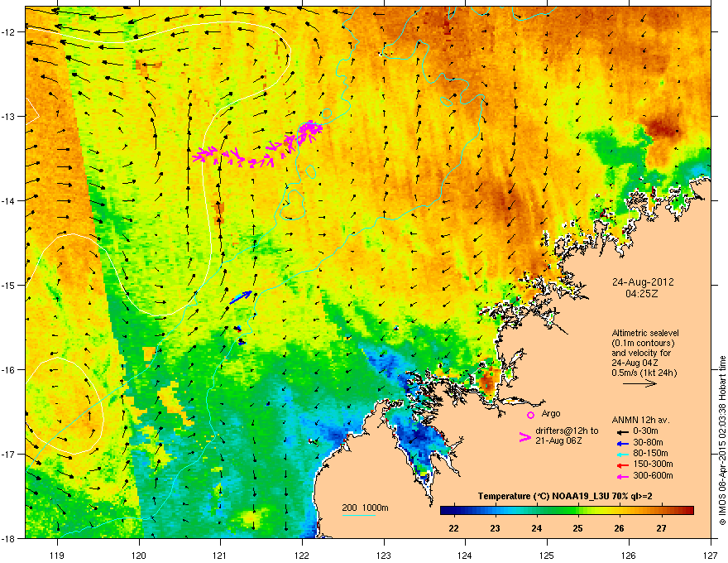Click the '0-30m' depth label
The width and height of the screenshot is (728, 563).
(645, 431)
